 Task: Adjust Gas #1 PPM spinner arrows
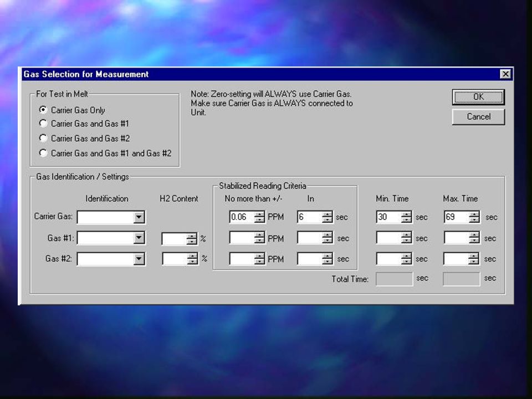coord(259,238)
